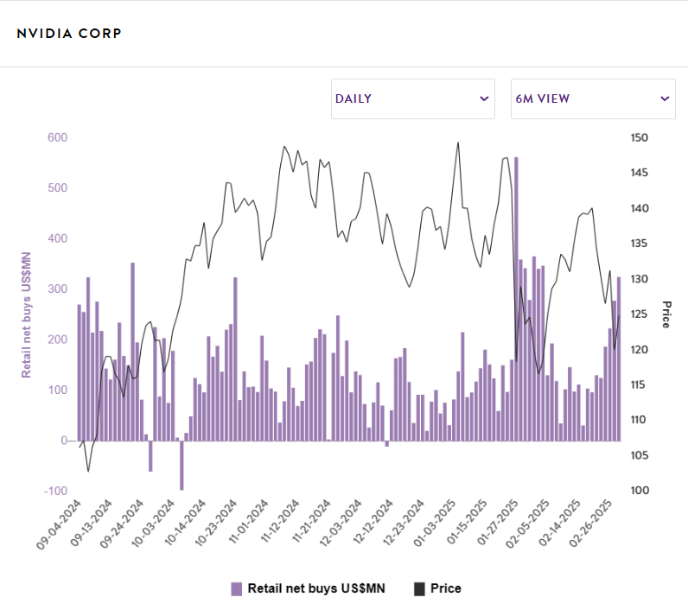Click the NVIDIA CORP heading
Image resolution: width=688 pixels, height=616 pixels.
69,34
